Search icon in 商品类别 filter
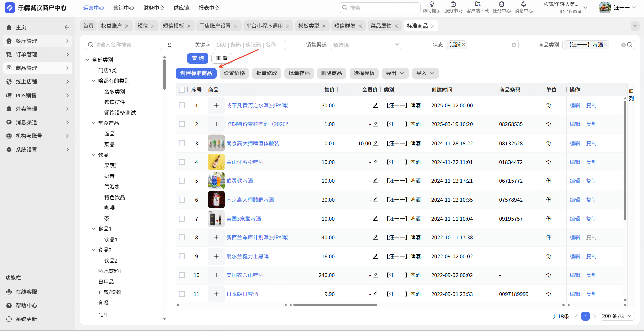The height and width of the screenshot is (331, 644). (630, 45)
